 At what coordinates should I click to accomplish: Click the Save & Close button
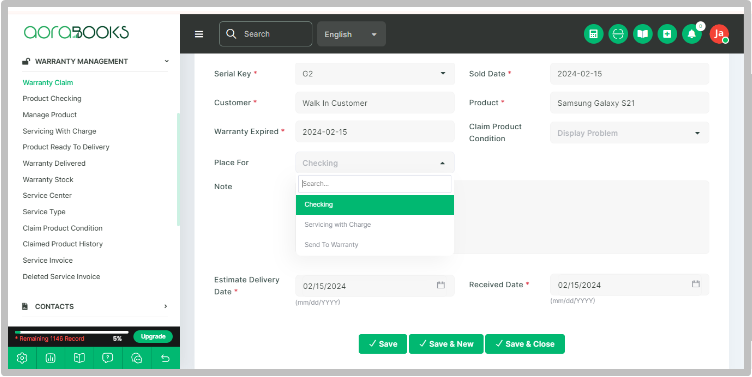(x=525, y=344)
